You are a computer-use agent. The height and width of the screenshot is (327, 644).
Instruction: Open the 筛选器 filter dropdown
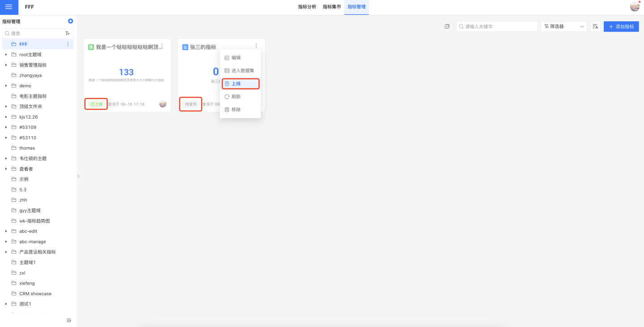point(563,26)
